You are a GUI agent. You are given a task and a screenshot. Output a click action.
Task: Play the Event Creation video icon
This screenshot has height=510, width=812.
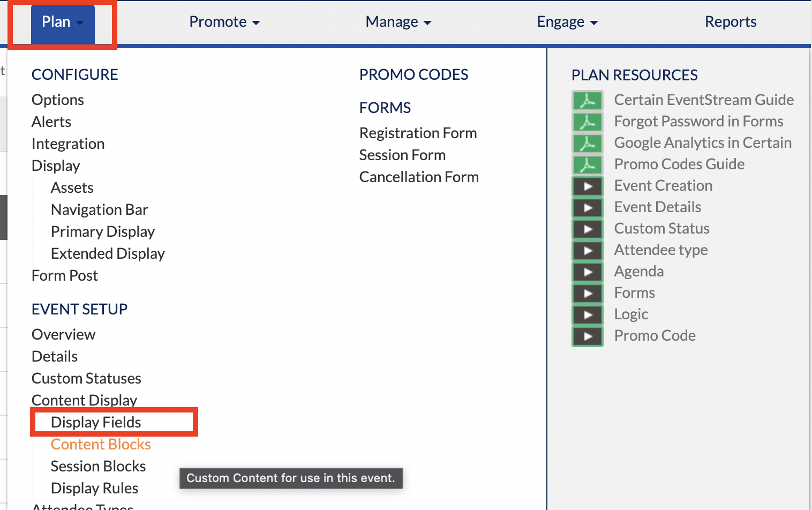tap(588, 186)
